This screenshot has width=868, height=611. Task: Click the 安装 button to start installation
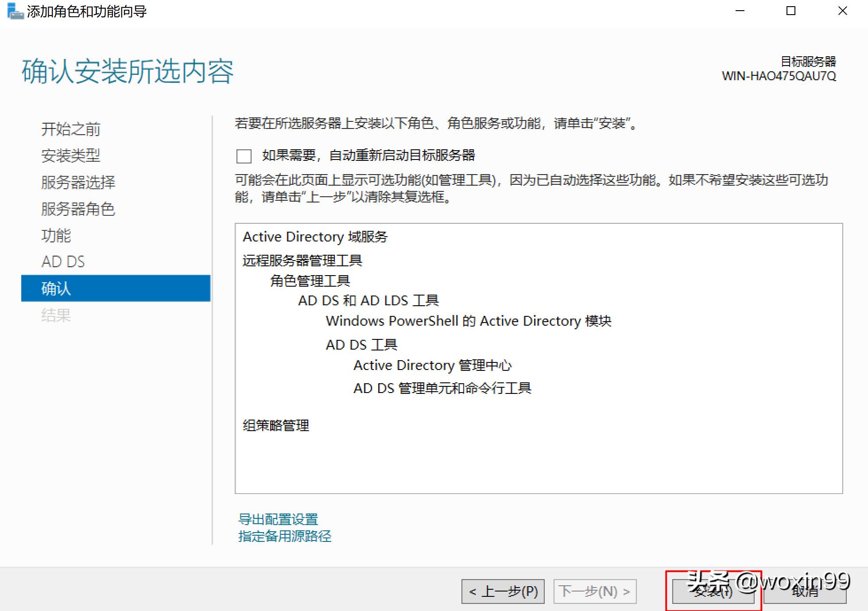[x=712, y=591]
